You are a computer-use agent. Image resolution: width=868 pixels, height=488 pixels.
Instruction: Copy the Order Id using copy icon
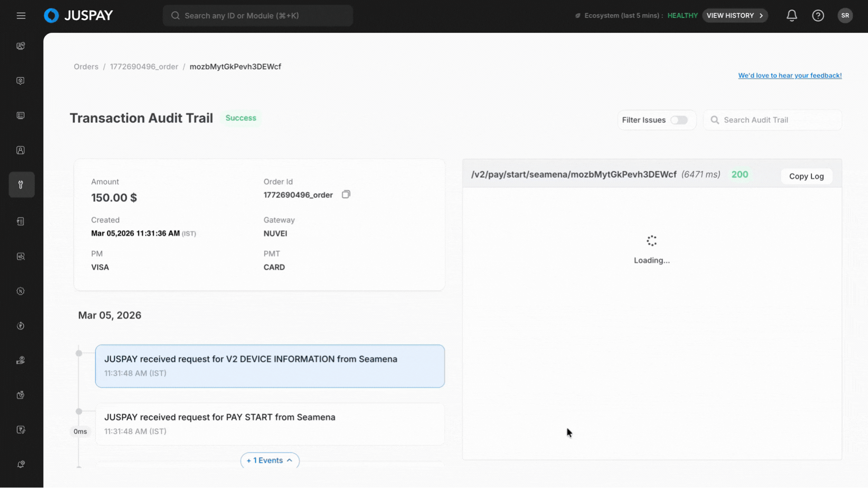346,194
